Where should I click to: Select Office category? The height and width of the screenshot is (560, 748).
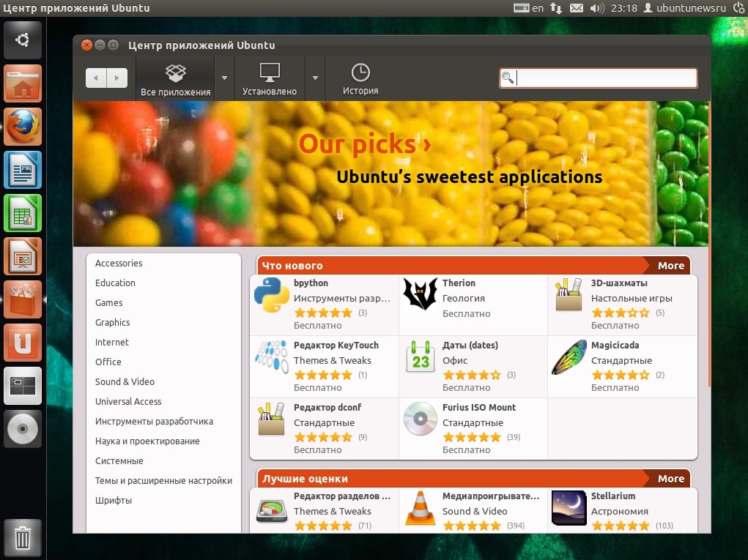click(108, 362)
